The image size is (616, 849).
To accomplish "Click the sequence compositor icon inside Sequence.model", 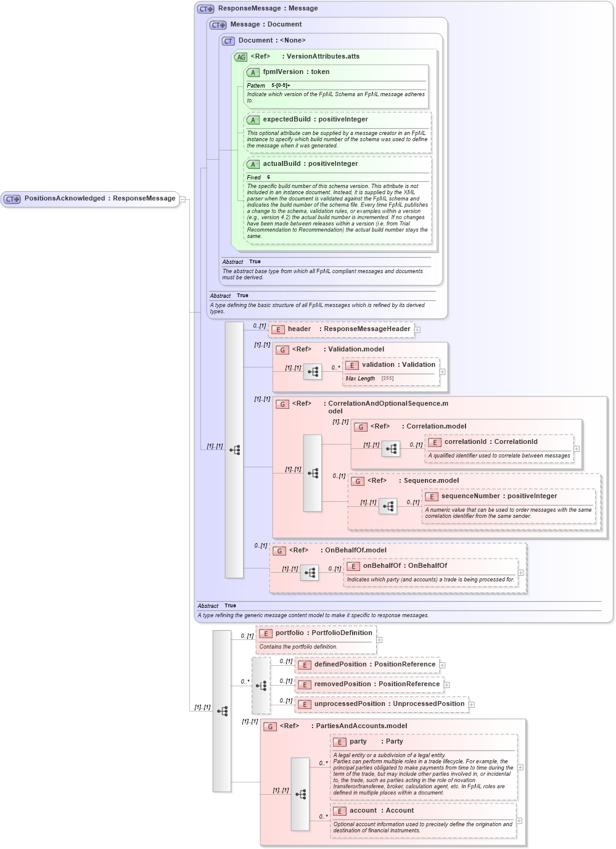I will [x=388, y=506].
